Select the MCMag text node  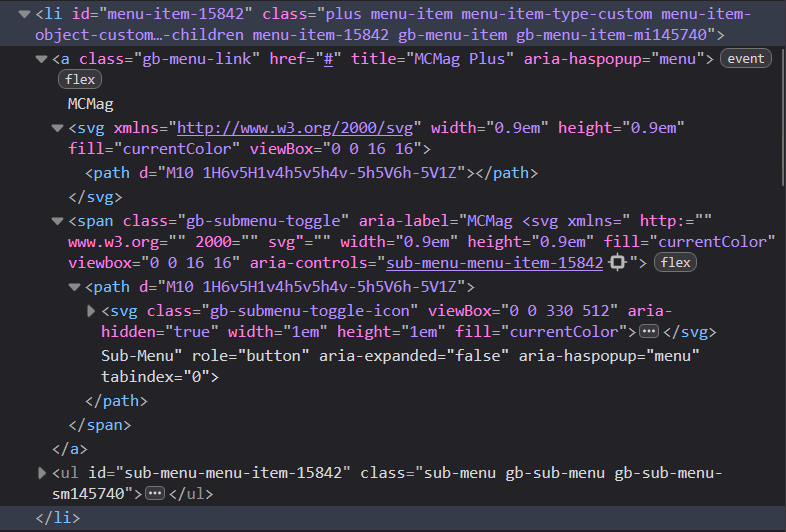[90, 104]
